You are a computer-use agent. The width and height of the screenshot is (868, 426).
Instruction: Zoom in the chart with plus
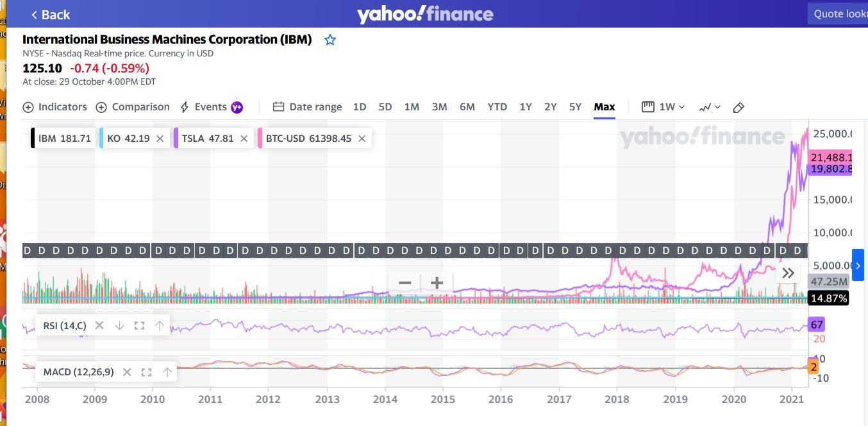click(437, 282)
